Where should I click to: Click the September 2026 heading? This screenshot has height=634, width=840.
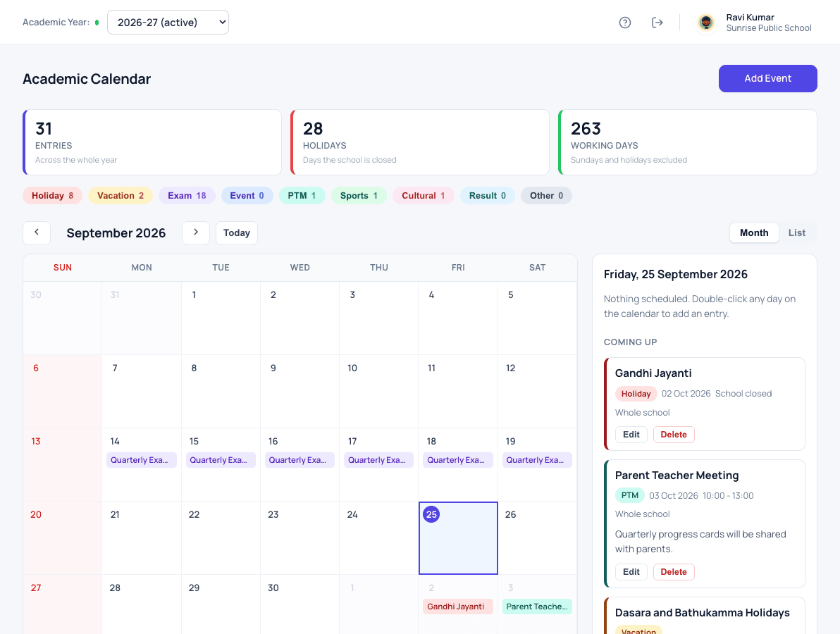(116, 233)
